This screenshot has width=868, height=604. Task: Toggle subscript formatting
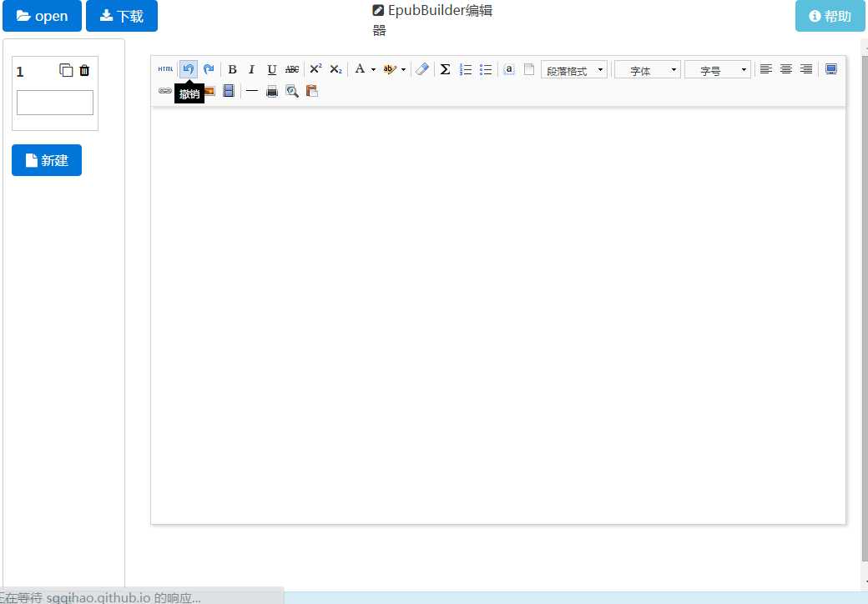pyautogui.click(x=336, y=69)
